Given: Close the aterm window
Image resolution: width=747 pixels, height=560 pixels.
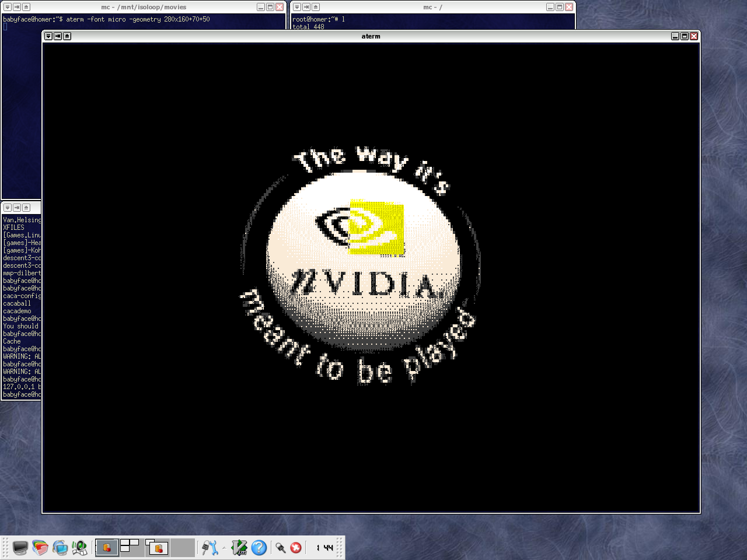Looking at the screenshot, I should coord(694,36).
